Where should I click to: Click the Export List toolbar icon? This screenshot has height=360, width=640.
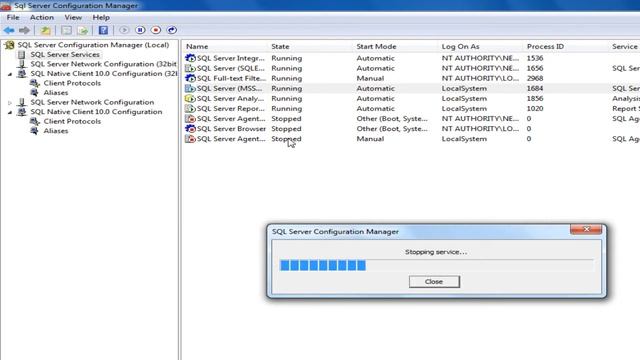pos(83,30)
